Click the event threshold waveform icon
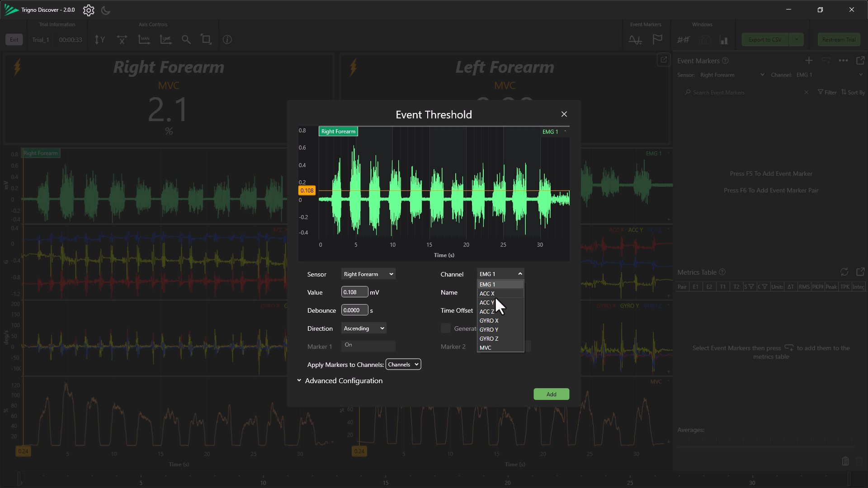The width and height of the screenshot is (868, 488). [x=635, y=40]
